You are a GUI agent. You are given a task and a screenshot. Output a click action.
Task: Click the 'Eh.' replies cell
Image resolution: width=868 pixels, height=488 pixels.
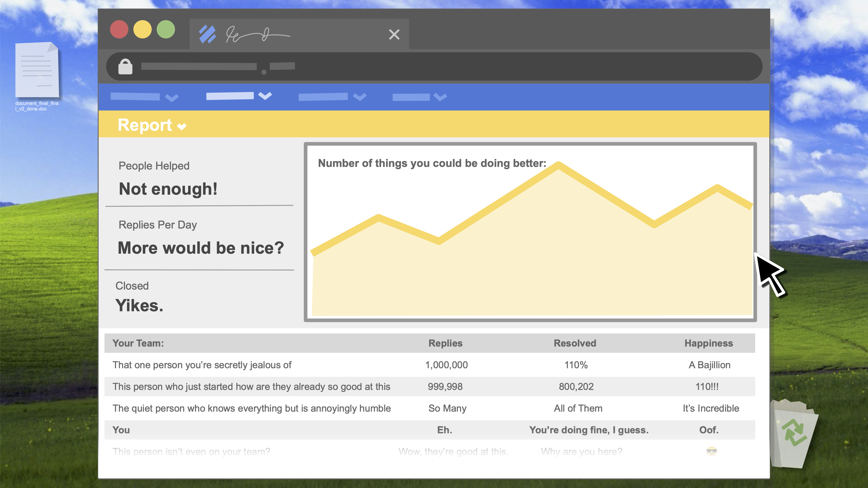click(x=444, y=430)
